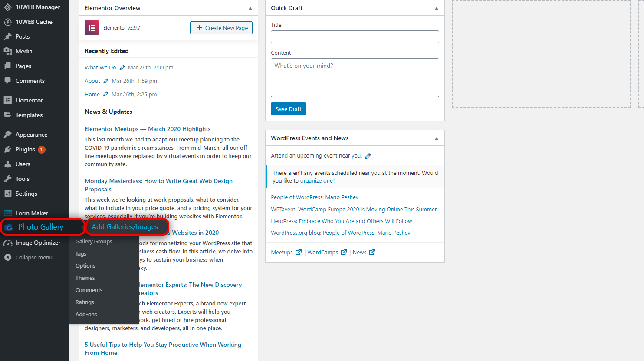Click the Create New Page button
644x361 pixels.
pyautogui.click(x=221, y=28)
